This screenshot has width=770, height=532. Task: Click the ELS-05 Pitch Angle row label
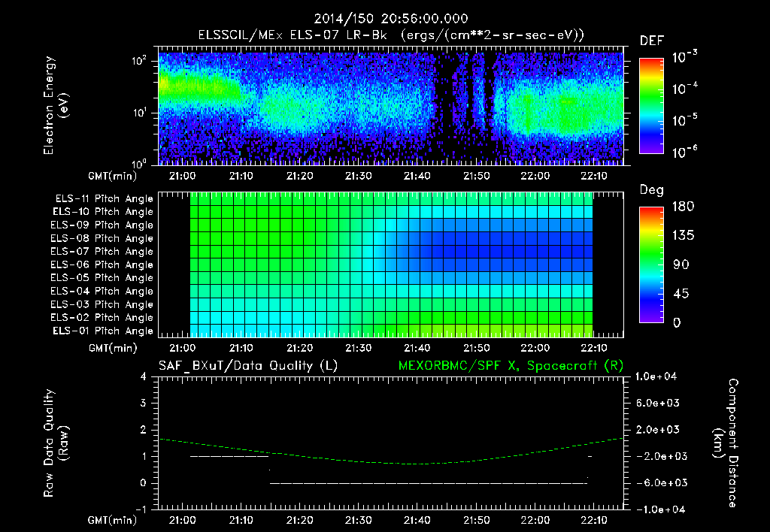click(102, 278)
